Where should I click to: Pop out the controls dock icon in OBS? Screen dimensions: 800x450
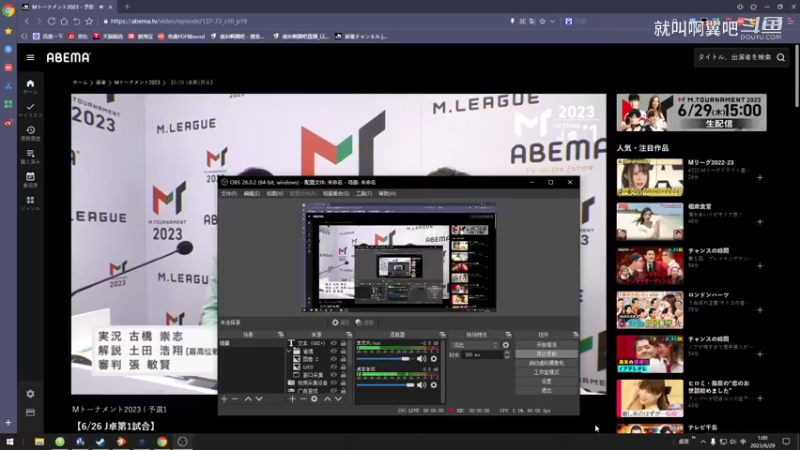576,335
